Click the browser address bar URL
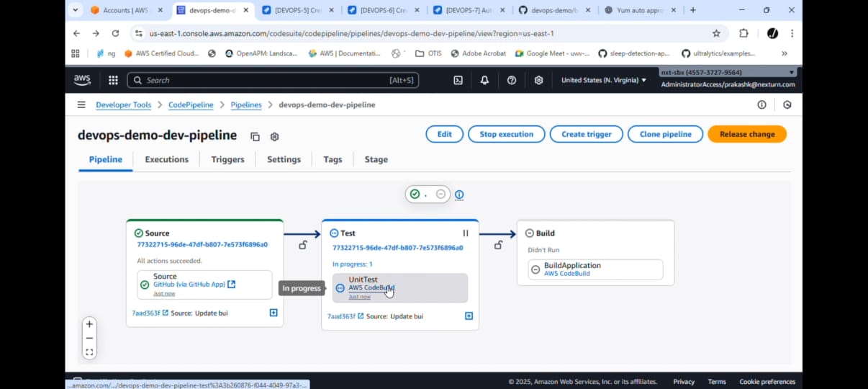 pyautogui.click(x=351, y=33)
